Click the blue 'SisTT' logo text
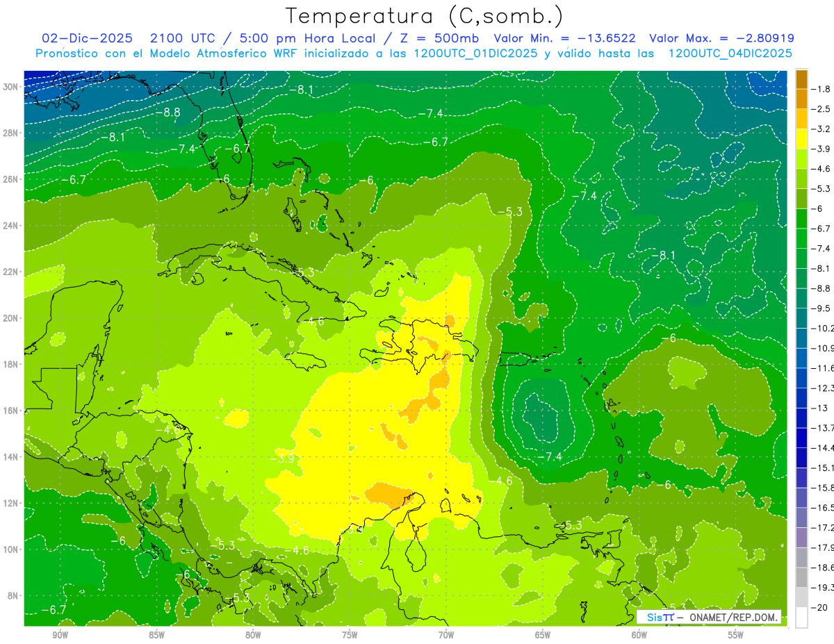Image resolution: width=834 pixels, height=644 pixels. click(660, 617)
